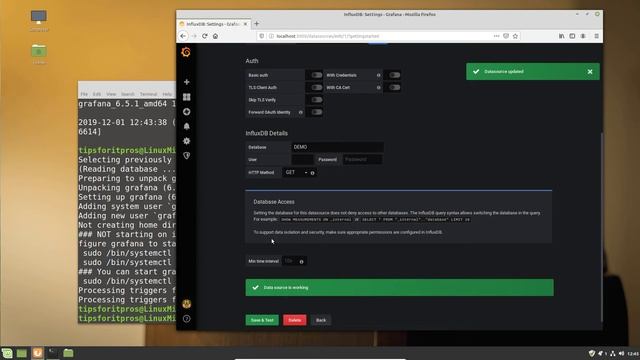Show info tooltip for HTTP Method
The height and width of the screenshot is (360, 640).
(313, 173)
